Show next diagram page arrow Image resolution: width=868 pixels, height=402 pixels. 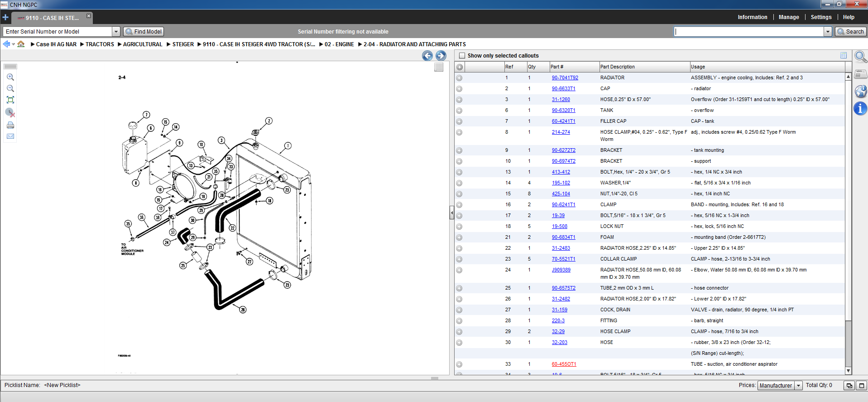[441, 56]
